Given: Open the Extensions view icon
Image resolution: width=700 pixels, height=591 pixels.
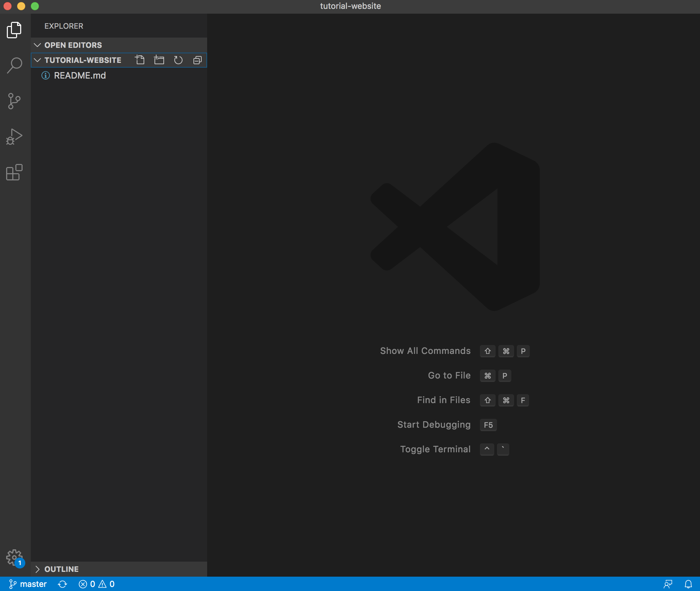Looking at the screenshot, I should click(14, 172).
